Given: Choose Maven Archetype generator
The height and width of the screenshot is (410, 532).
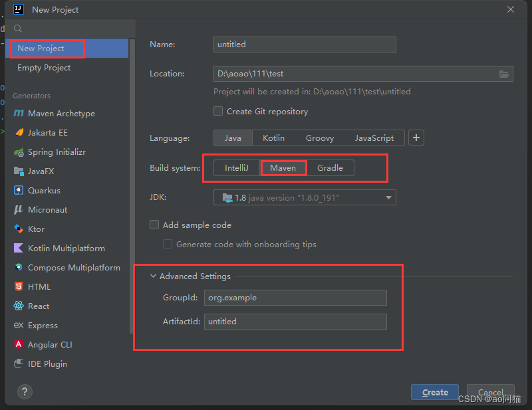Looking at the screenshot, I should 61,113.
